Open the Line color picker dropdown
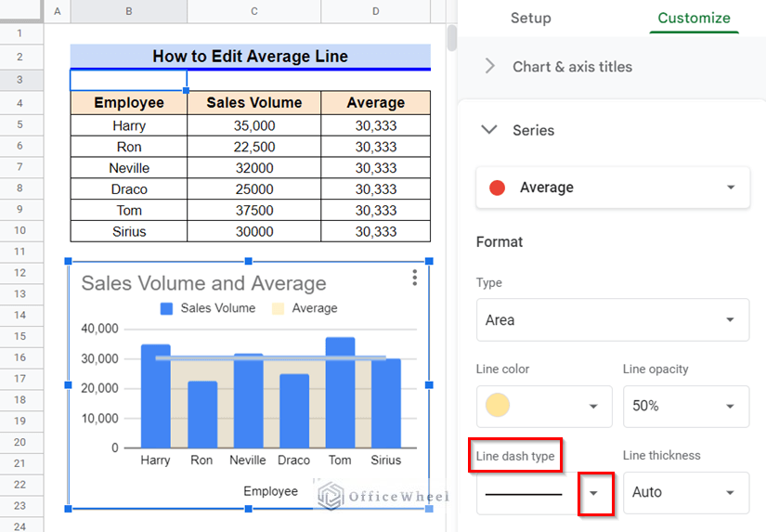 click(x=544, y=406)
